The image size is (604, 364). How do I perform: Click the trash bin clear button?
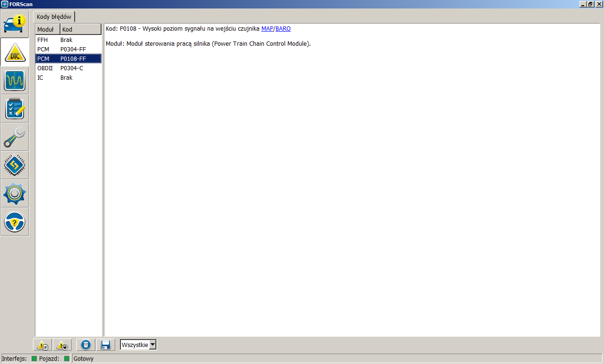86,345
